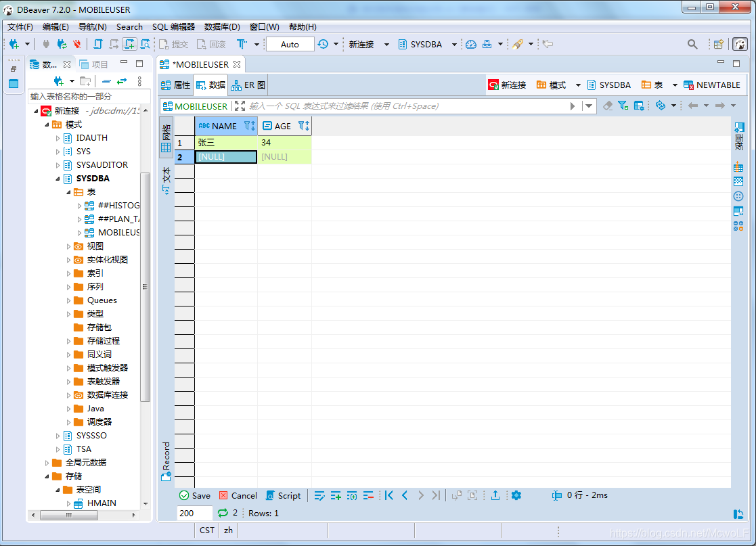Expand the 视图 views folder

pos(68,246)
